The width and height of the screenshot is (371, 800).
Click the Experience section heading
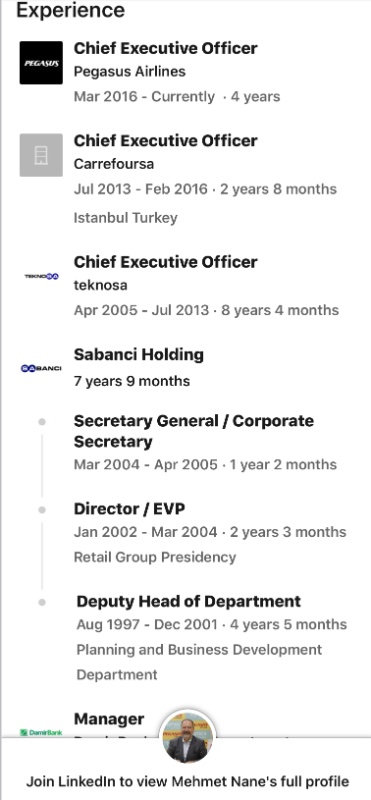tap(70, 10)
